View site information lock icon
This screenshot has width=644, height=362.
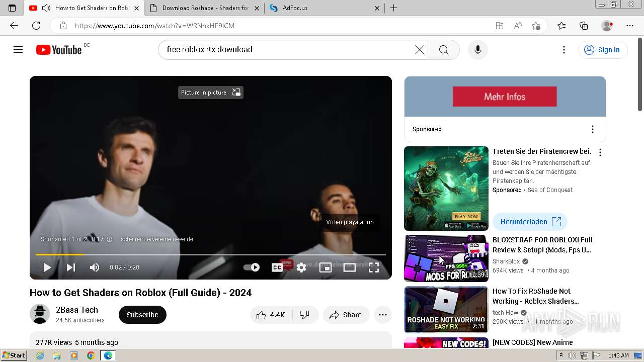(63, 26)
